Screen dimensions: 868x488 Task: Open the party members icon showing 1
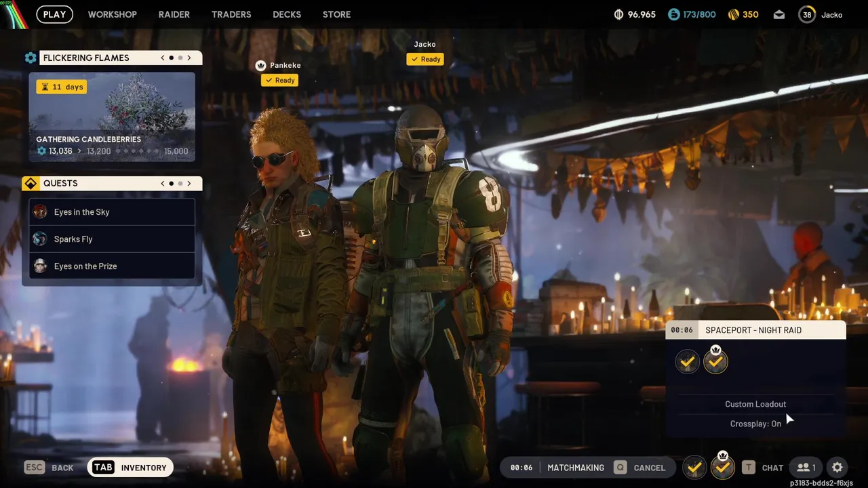tap(806, 468)
